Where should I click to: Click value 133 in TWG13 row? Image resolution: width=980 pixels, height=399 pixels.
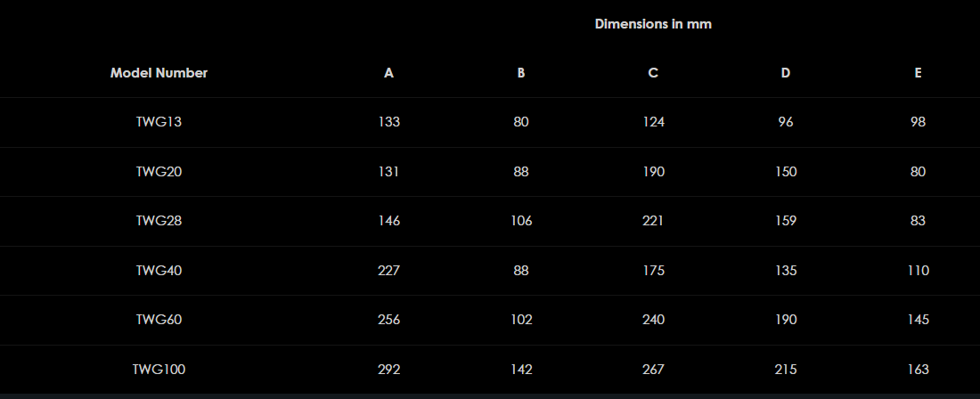tap(388, 122)
